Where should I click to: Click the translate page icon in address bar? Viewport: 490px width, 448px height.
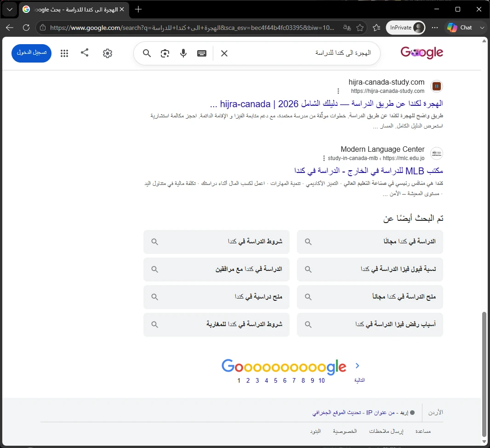(x=347, y=28)
